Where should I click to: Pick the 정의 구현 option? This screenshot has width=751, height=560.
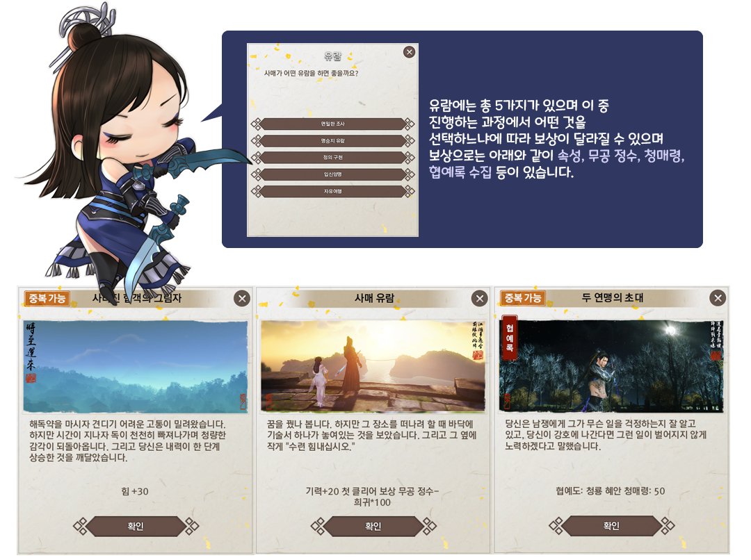coord(333,158)
